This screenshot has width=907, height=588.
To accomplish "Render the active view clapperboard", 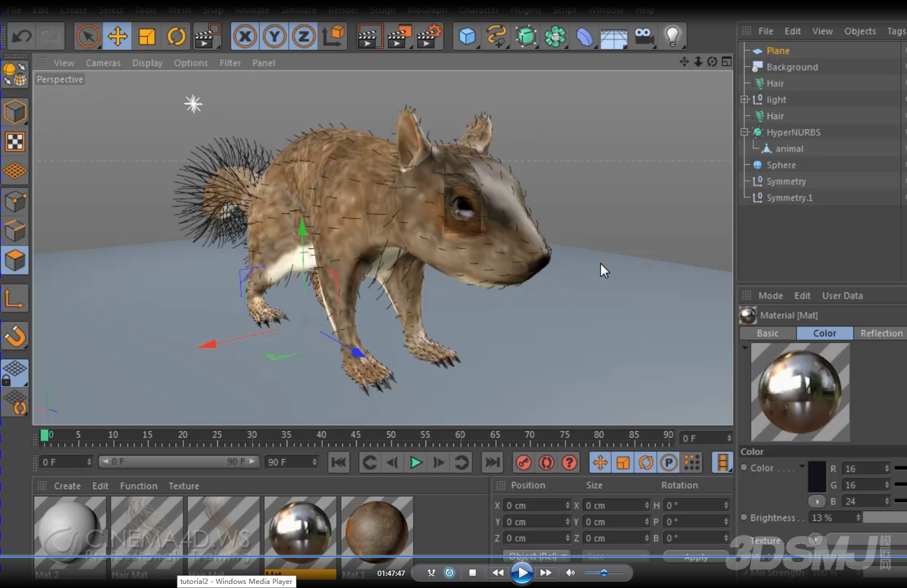I will pyautogui.click(x=369, y=36).
